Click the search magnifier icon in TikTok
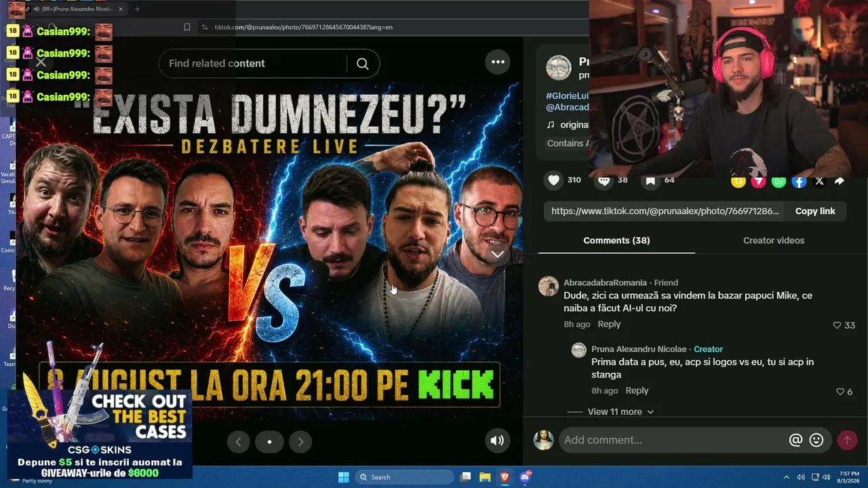This screenshot has width=868, height=488. click(363, 64)
